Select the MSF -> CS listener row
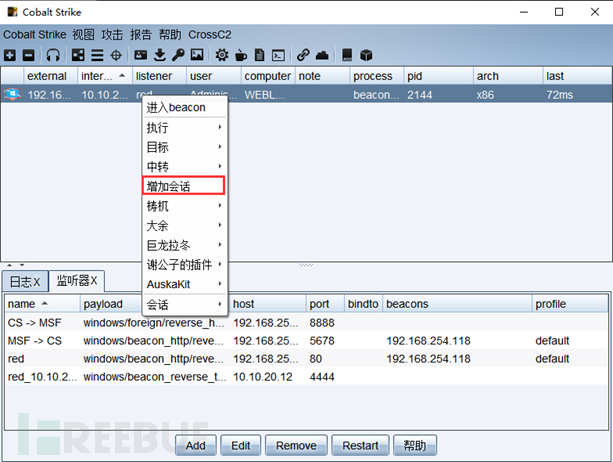This screenshot has width=613, height=462. pyautogui.click(x=306, y=340)
